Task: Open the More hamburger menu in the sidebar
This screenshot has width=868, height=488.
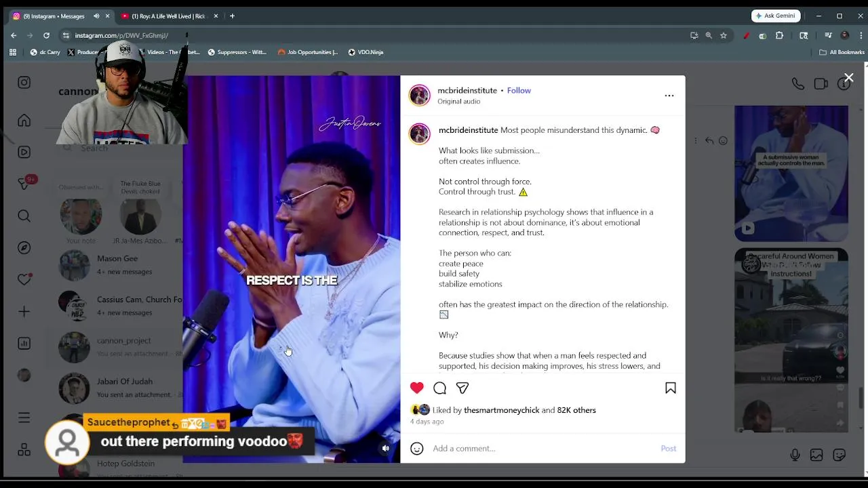Action: point(24,418)
